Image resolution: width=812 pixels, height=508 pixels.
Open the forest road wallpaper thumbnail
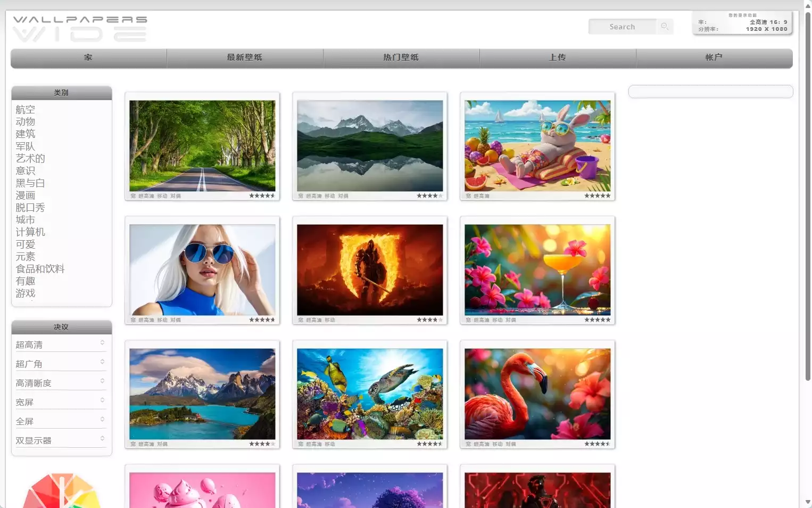202,146
